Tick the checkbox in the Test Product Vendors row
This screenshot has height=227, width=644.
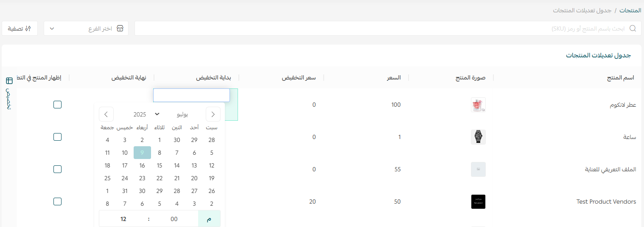(58, 201)
